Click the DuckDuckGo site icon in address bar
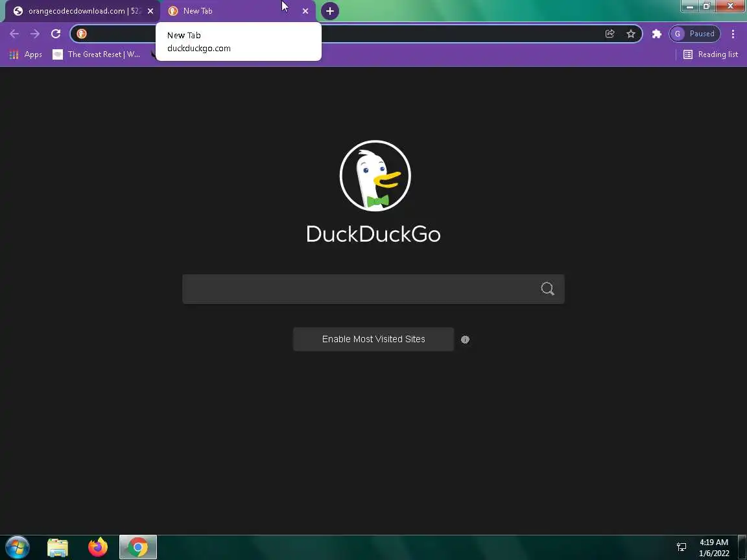Screen dimensions: 747x560 pos(82,34)
